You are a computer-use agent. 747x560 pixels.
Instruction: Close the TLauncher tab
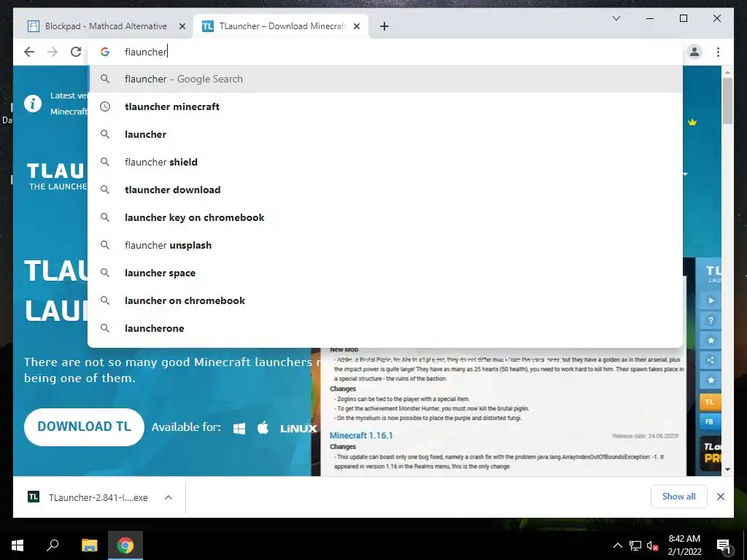[356, 26]
